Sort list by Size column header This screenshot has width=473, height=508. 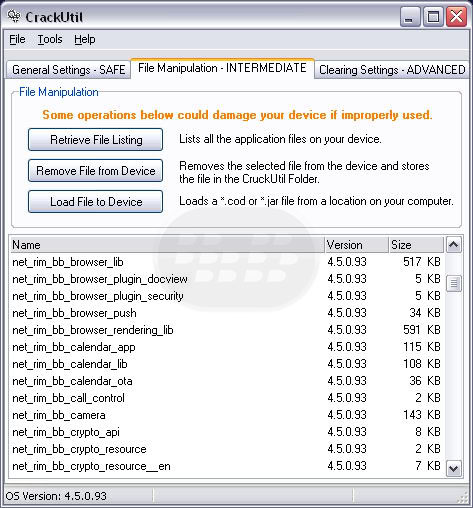tap(417, 245)
